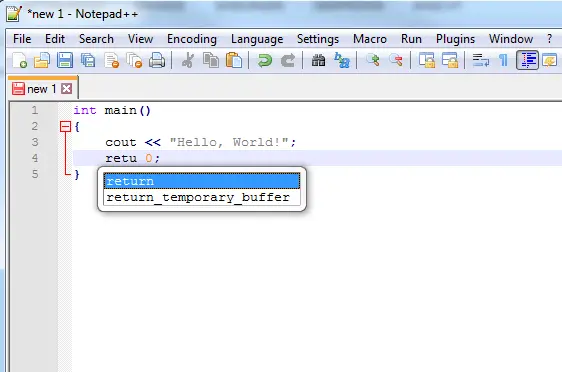
Task: Click the Paste clipboard icon
Action: (x=234, y=60)
